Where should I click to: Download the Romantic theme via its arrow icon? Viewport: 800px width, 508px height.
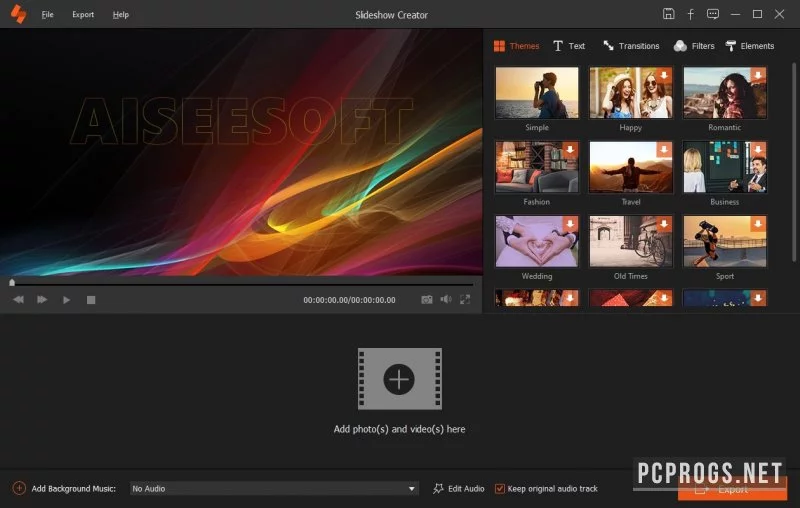[x=758, y=75]
